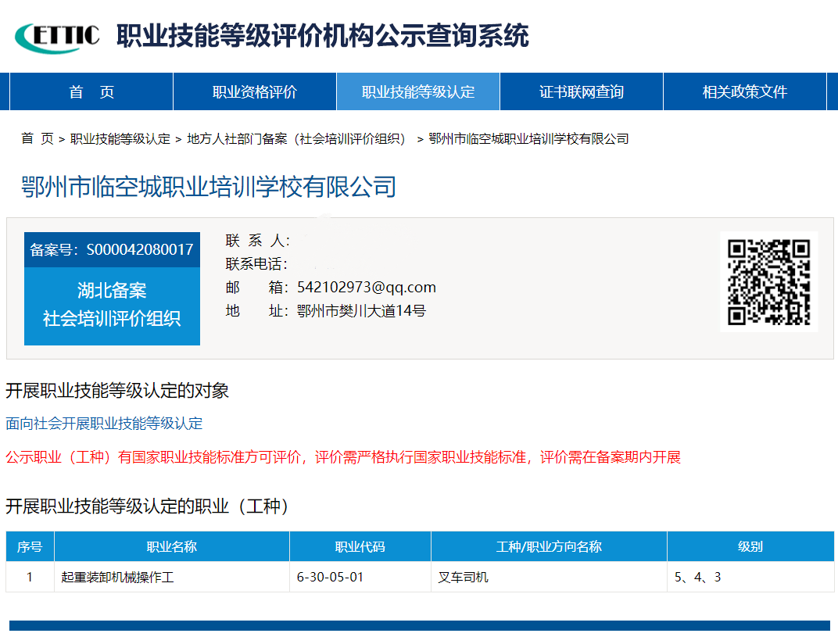Click the 起重装卸机械操作工 table cell
The width and height of the screenshot is (838, 644).
tap(118, 578)
